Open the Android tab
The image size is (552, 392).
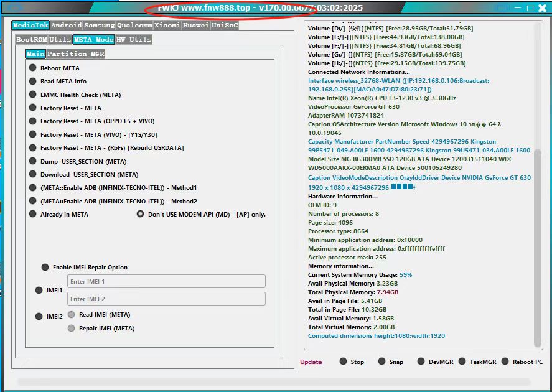(66, 25)
